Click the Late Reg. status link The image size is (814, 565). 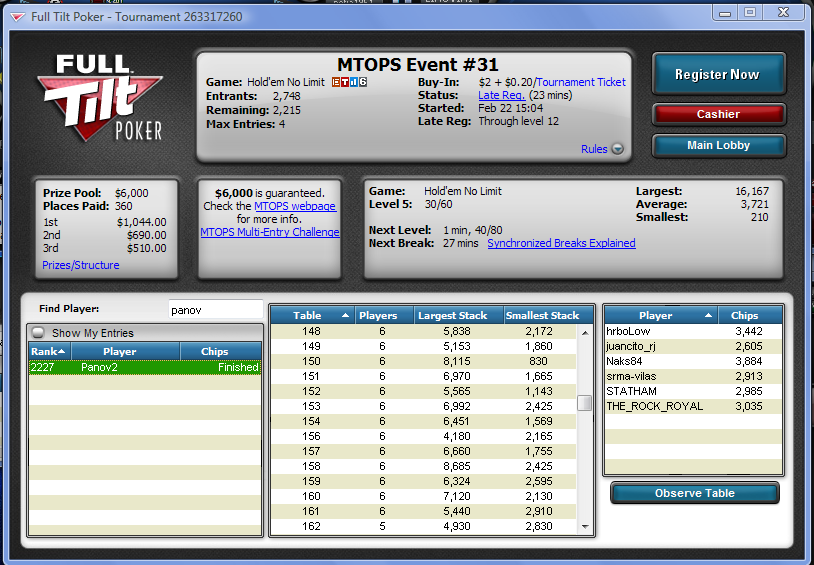coord(501,95)
